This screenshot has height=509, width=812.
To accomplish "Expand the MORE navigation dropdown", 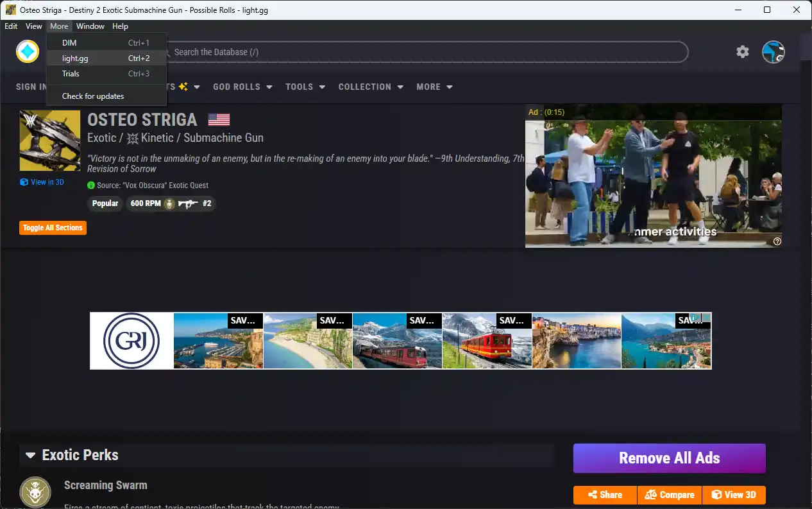I will (x=434, y=87).
